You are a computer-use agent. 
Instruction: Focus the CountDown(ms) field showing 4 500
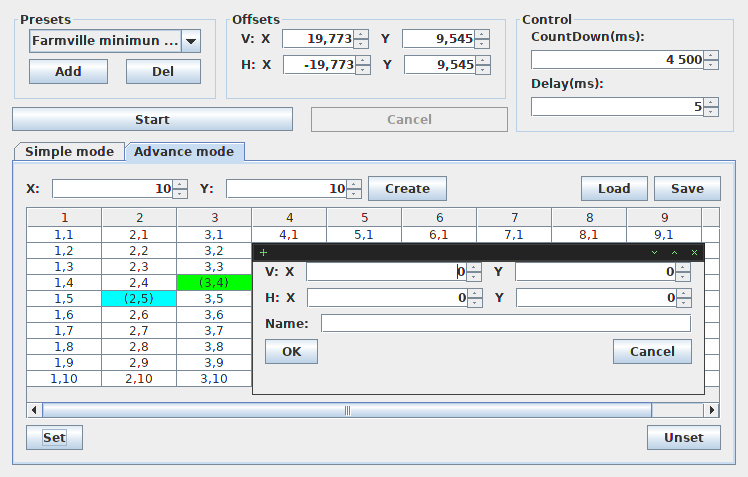pos(617,60)
